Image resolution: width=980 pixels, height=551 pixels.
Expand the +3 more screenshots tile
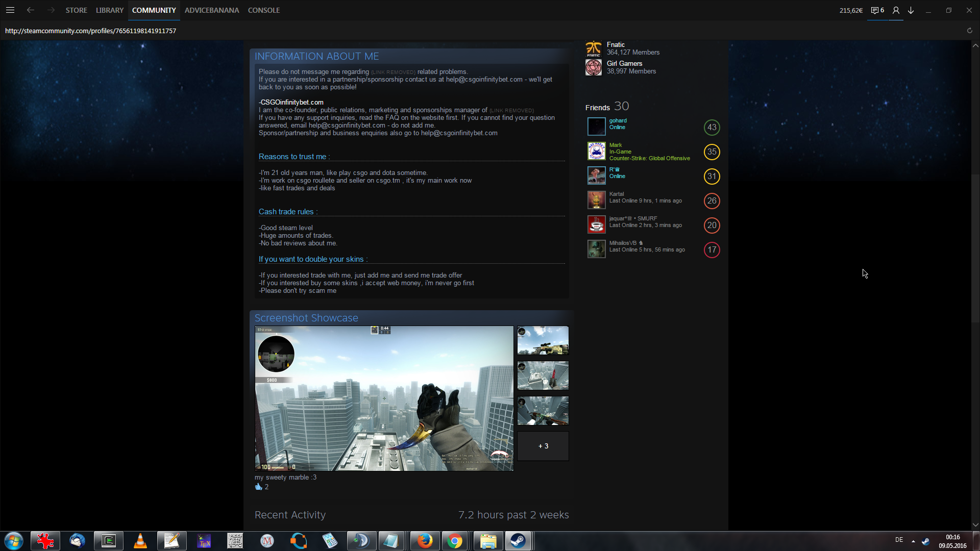[x=543, y=446]
